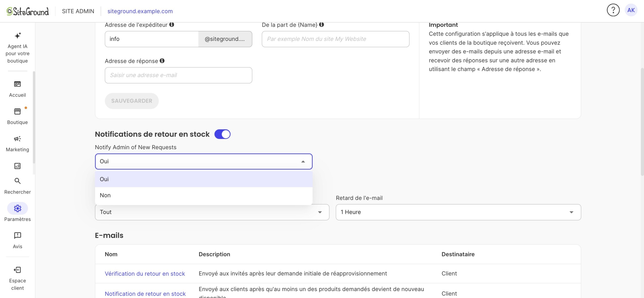Click the sender address info field
This screenshot has height=298, width=644.
[x=152, y=39]
